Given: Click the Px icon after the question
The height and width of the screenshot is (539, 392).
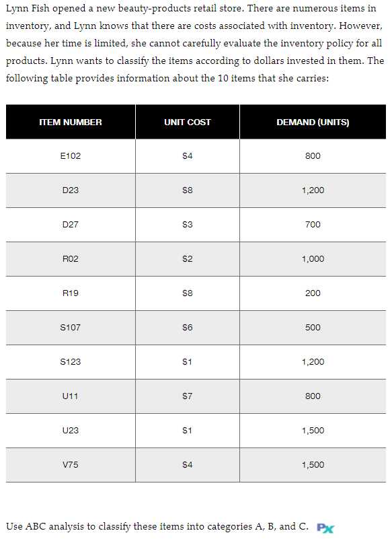Looking at the screenshot, I should 325,528.
